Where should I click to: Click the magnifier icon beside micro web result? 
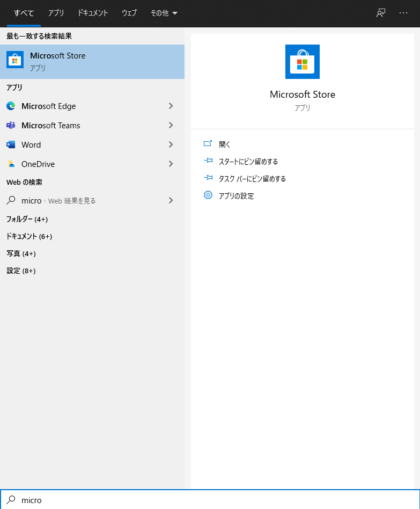tap(11, 200)
